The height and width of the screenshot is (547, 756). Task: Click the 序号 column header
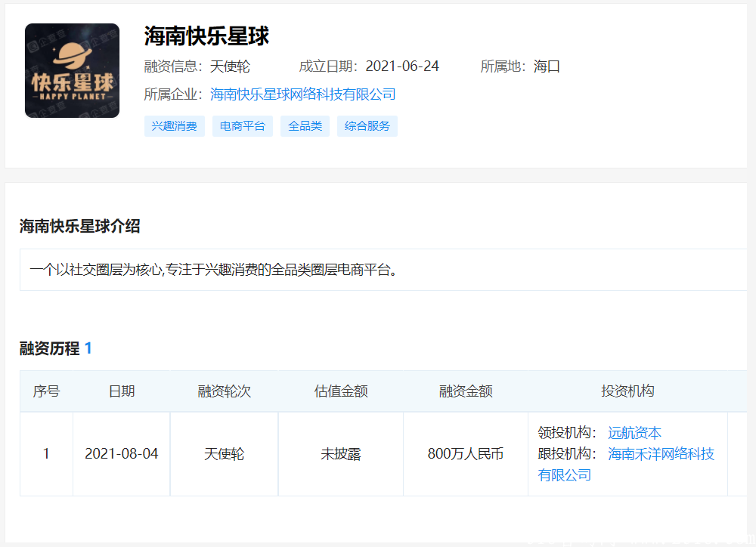46,391
